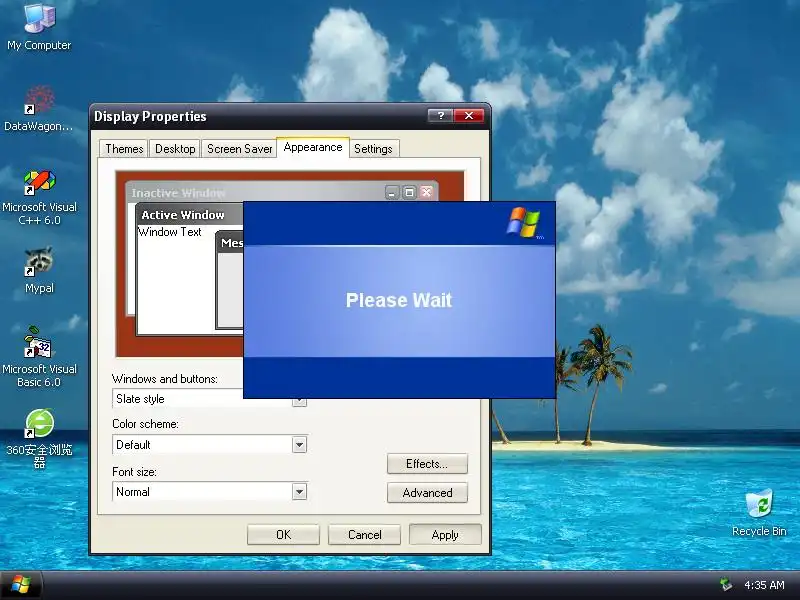Expand the Color scheme dropdown arrow

coord(299,445)
